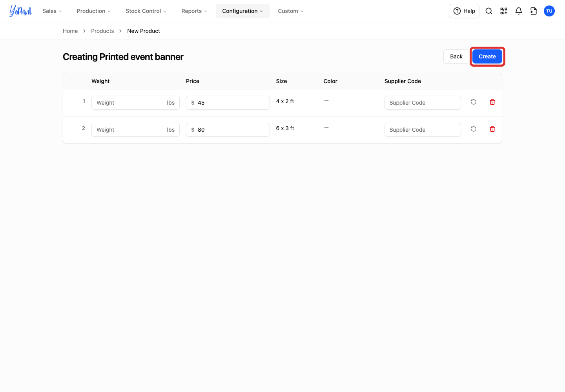Click the Back button
Image resolution: width=565 pixels, height=392 pixels.
click(456, 56)
